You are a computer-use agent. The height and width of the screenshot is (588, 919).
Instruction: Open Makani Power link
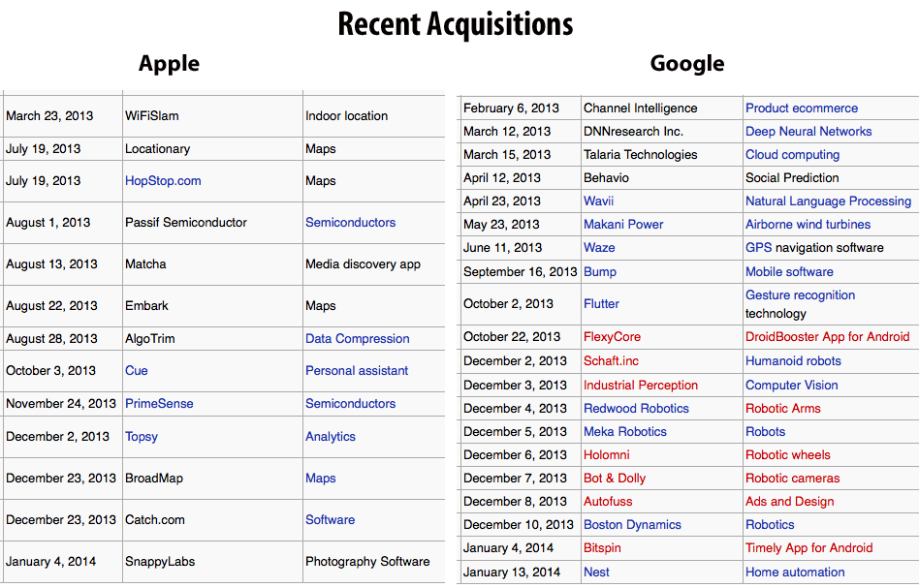(623, 225)
